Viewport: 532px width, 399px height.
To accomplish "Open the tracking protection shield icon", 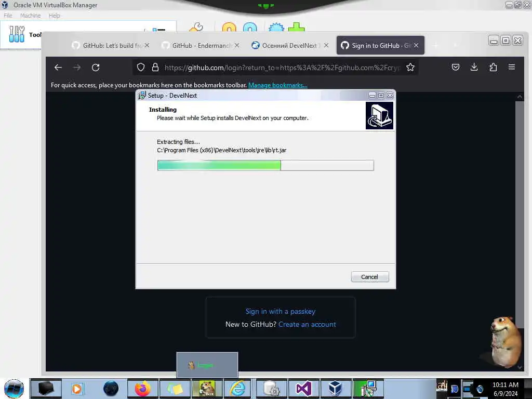I will [x=141, y=68].
